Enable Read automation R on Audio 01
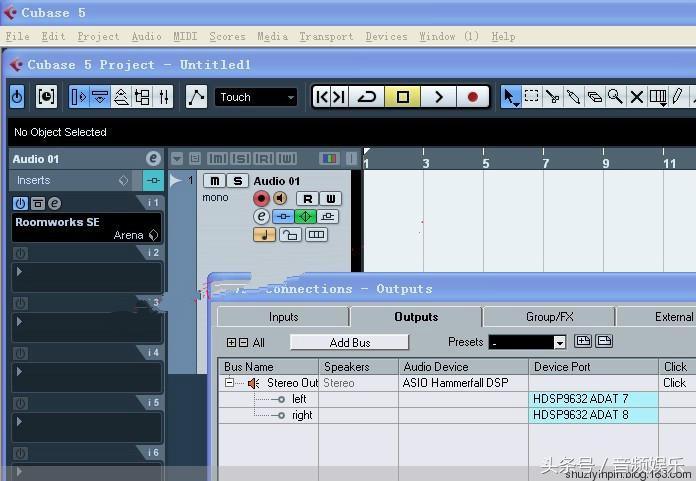Viewport: 696px width, 481px height. point(307,198)
